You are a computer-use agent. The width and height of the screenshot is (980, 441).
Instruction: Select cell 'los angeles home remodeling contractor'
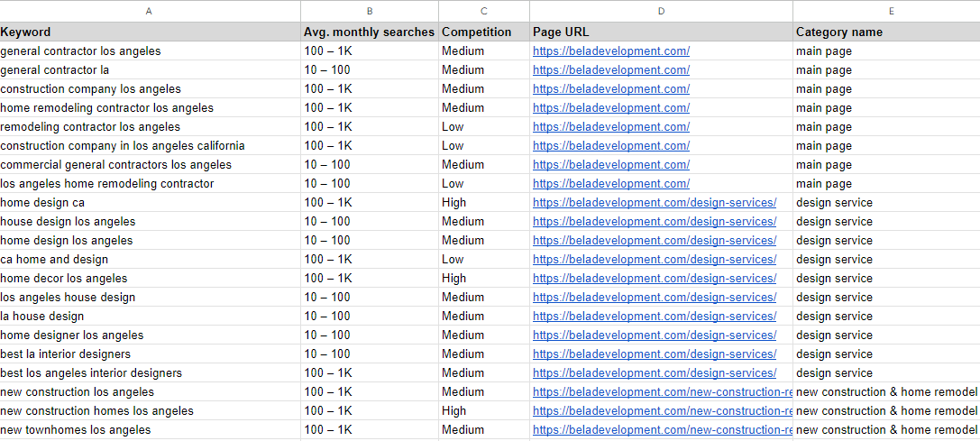pyautogui.click(x=150, y=184)
